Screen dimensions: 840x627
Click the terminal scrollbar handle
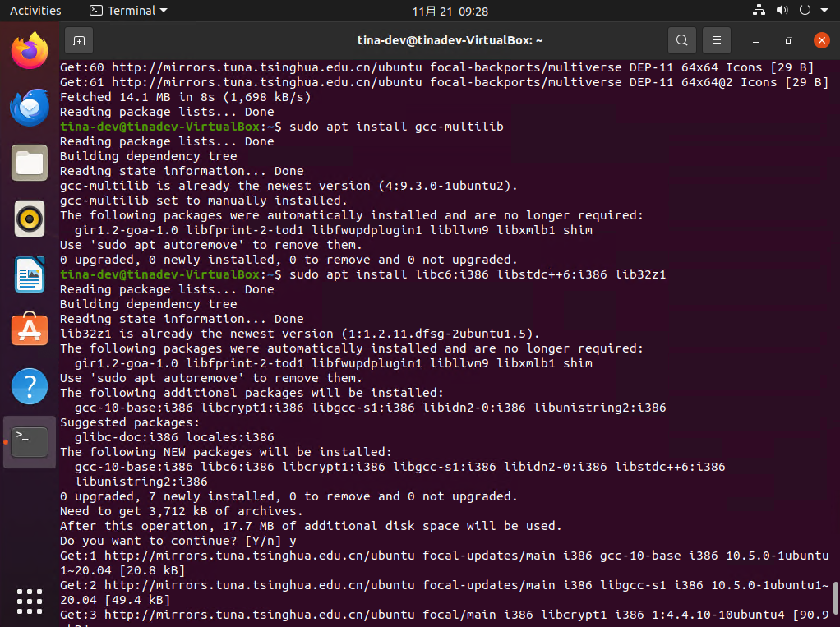click(836, 598)
